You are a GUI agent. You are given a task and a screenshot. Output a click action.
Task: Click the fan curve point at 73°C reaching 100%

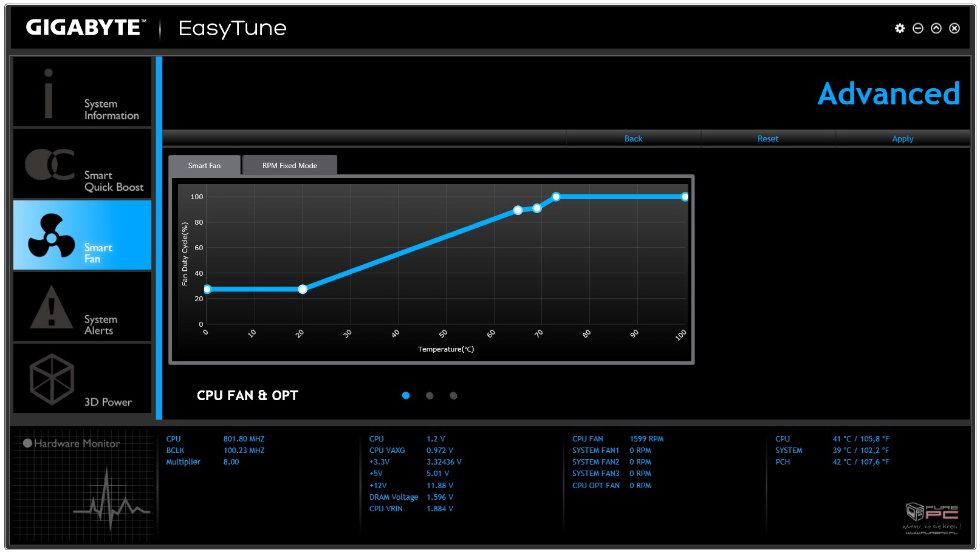(x=556, y=197)
